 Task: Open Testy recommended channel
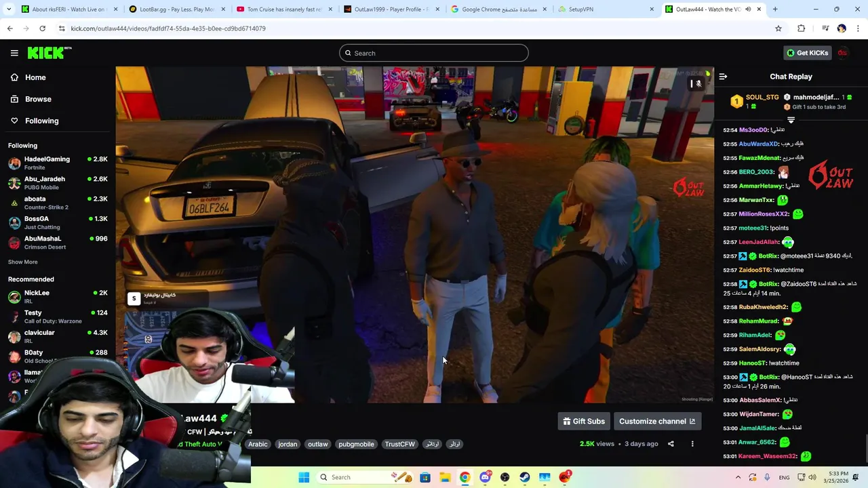pyautogui.click(x=58, y=317)
